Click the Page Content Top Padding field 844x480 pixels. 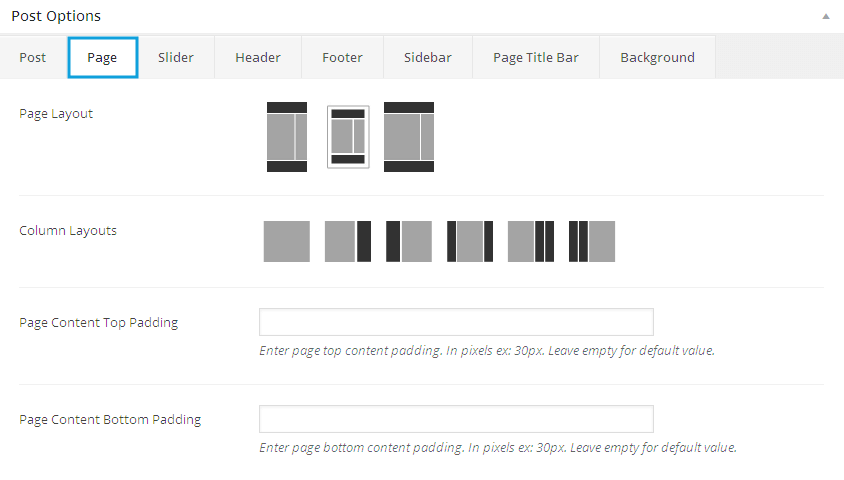coord(456,322)
